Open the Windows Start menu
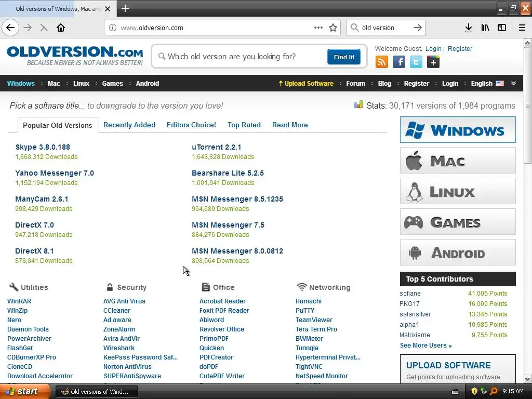Screen dimensions: 532x399 click(x=25, y=392)
